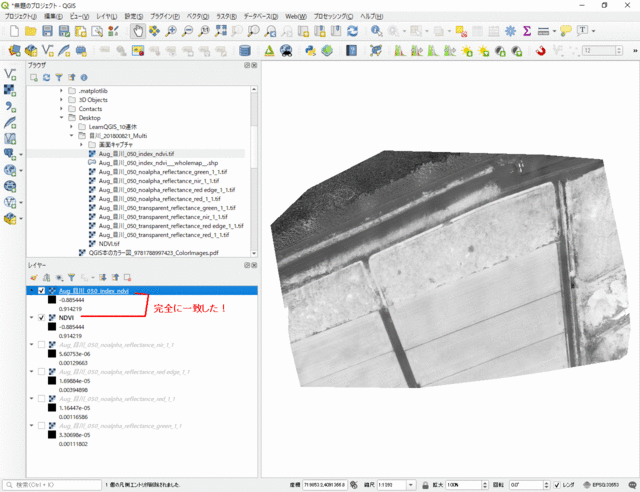640x492 pixels.
Task: Open the Layer menu
Action: (x=107, y=16)
